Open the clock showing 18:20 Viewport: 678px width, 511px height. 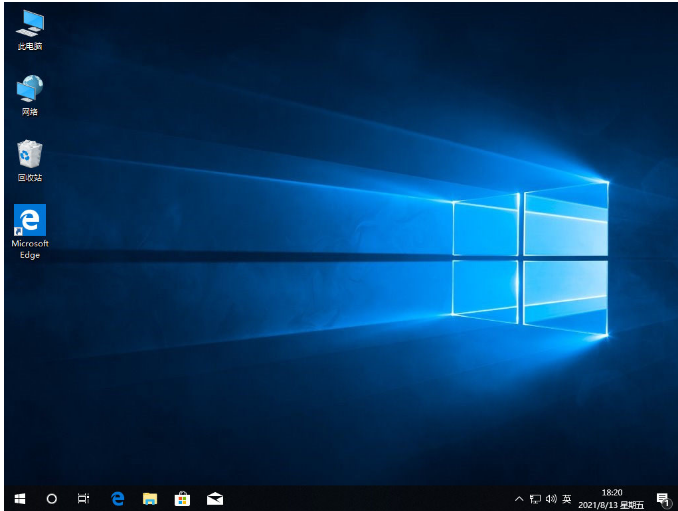click(612, 492)
